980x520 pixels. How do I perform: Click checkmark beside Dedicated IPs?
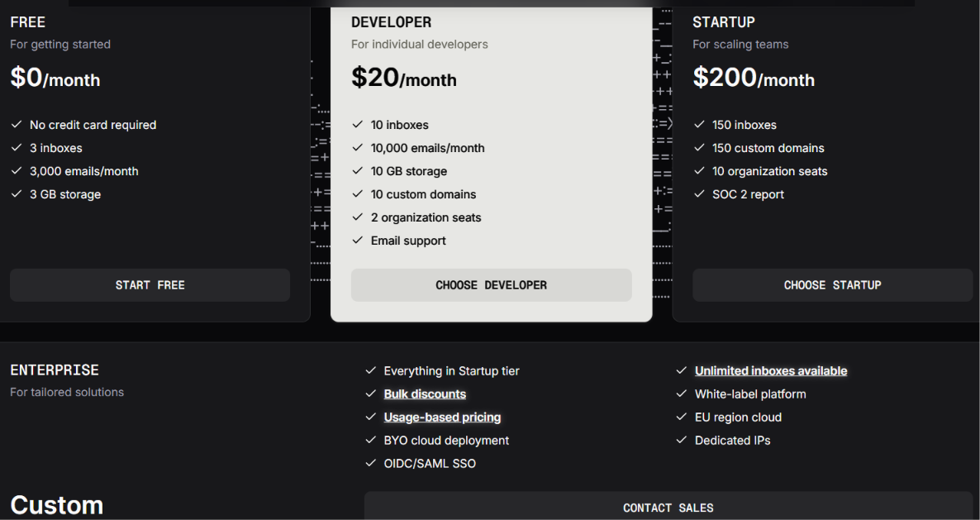pyautogui.click(x=682, y=440)
